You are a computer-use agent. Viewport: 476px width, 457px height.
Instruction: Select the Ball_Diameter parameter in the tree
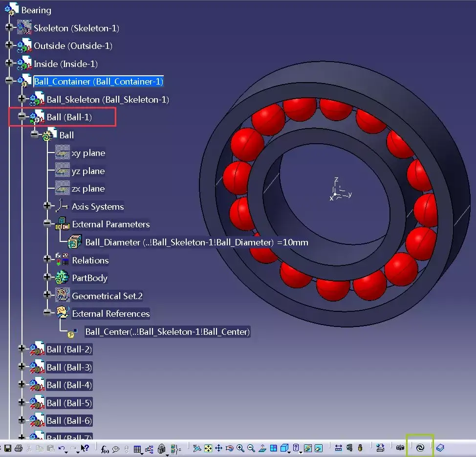tap(147, 242)
